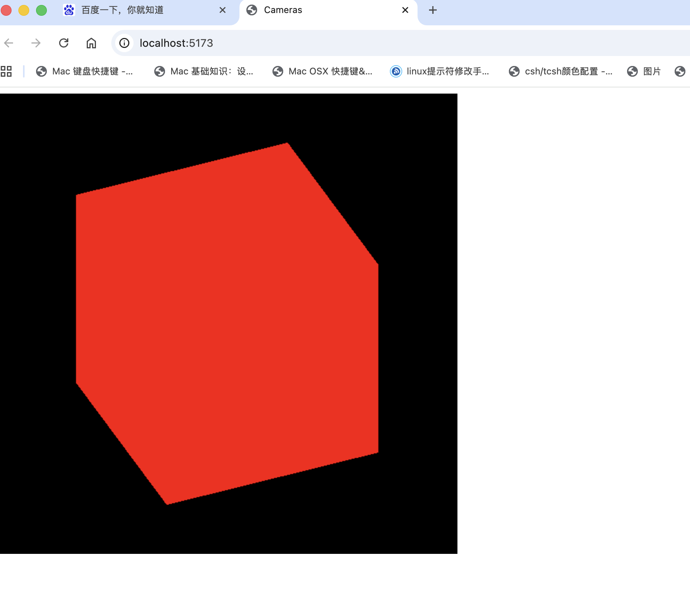The height and width of the screenshot is (616, 690).
Task: Click the red window close button
Action: tap(6, 10)
